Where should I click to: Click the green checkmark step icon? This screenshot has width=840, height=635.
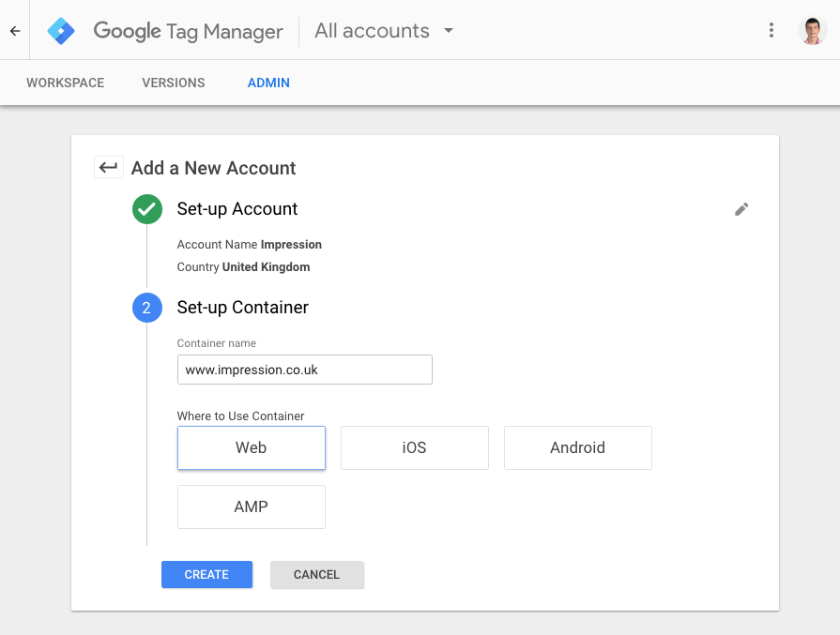(147, 209)
